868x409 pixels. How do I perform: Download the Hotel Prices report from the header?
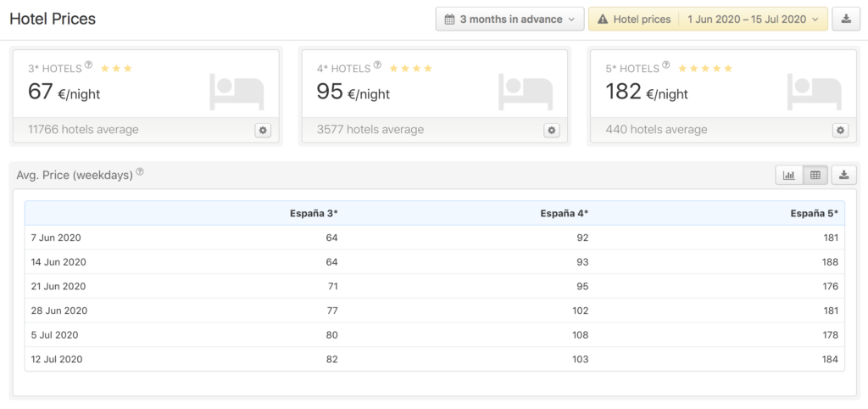click(846, 19)
